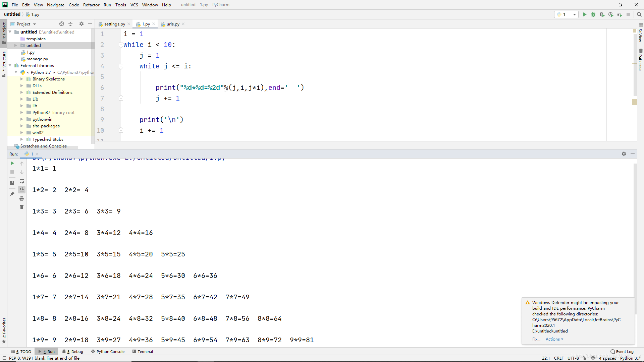Launch the Profile run icon with clock
The height and width of the screenshot is (362, 644).
[611, 14]
